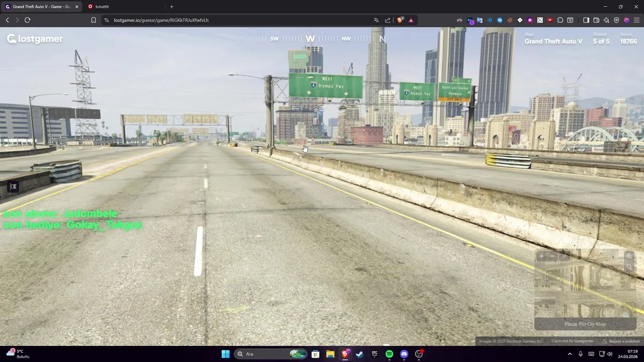Click the Place Pin On Map button
Viewport: 644px width, 362px height.
pyautogui.click(x=585, y=324)
